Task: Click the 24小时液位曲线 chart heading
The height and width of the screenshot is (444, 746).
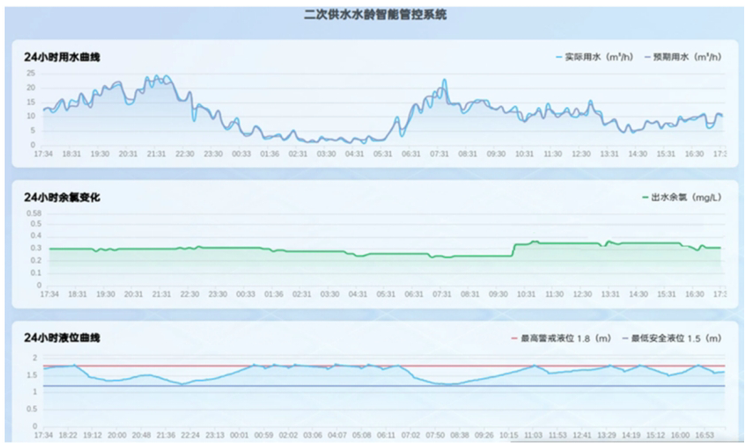Action: [x=62, y=337]
